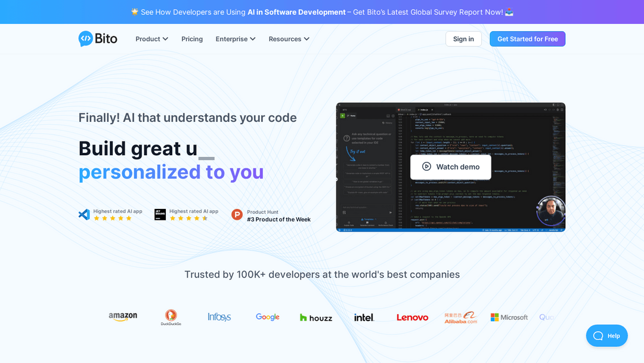Click the Sign in button
Viewport: 644px width, 363px height.
463,39
